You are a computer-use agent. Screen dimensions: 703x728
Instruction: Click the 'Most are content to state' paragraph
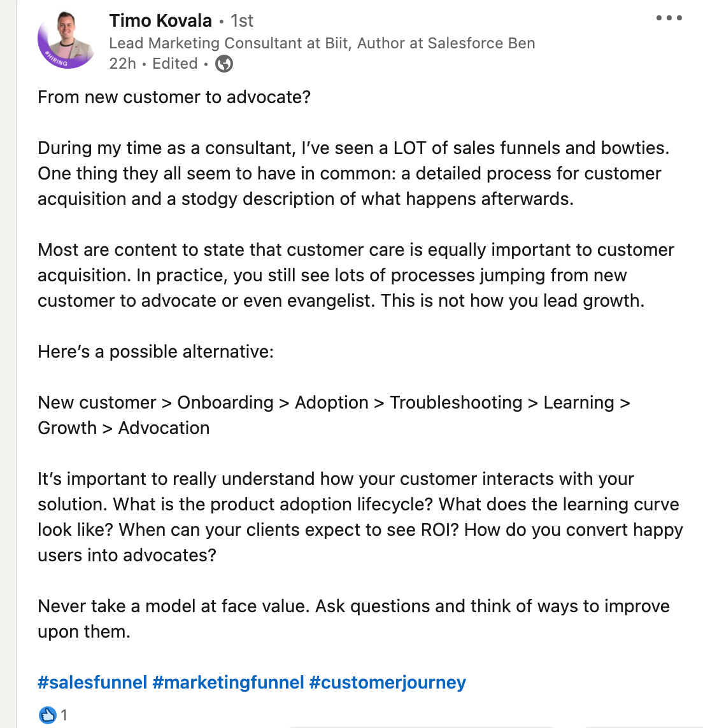[356, 275]
